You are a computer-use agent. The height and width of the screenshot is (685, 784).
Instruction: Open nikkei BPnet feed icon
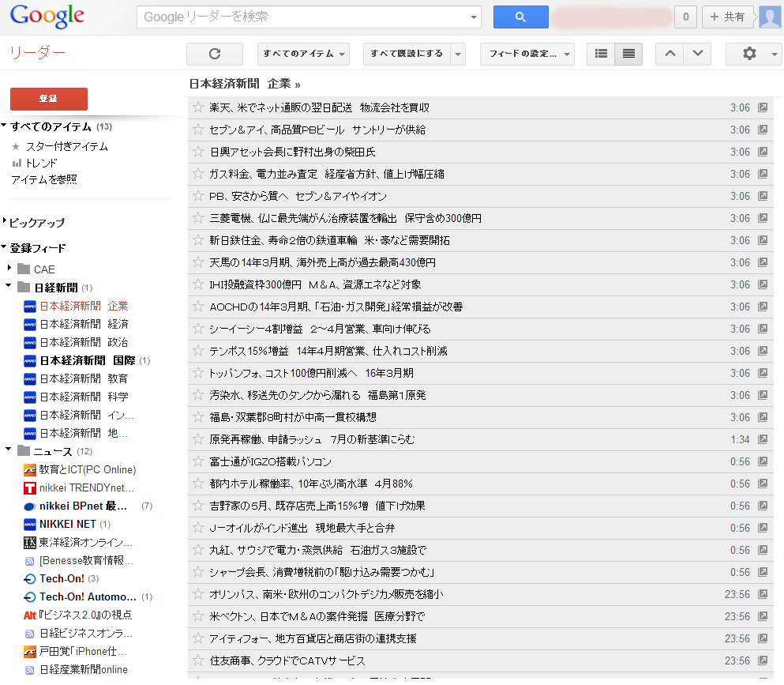pos(30,506)
